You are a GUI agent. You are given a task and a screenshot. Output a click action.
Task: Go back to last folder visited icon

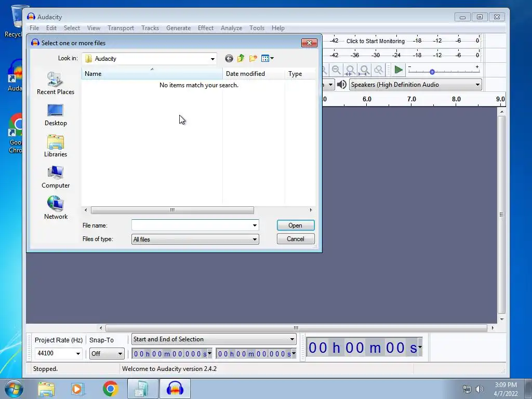[229, 58]
